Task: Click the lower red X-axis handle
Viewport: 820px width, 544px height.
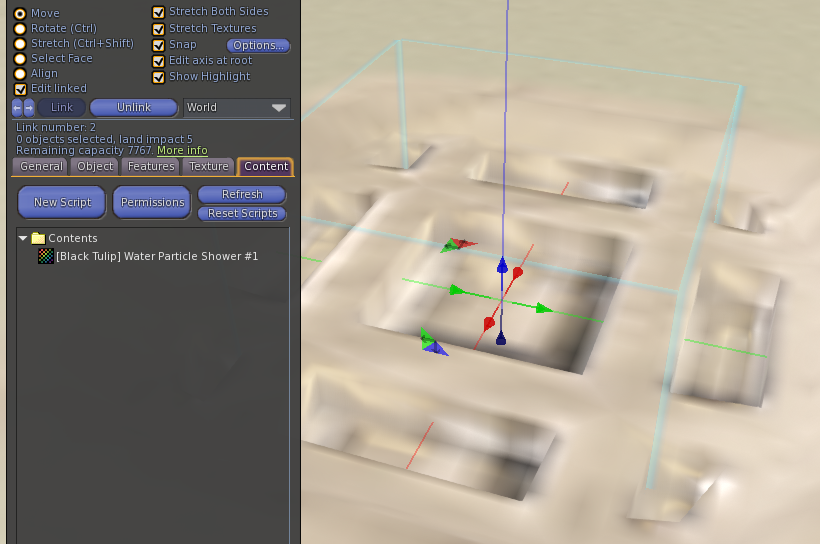Action: [x=489, y=324]
